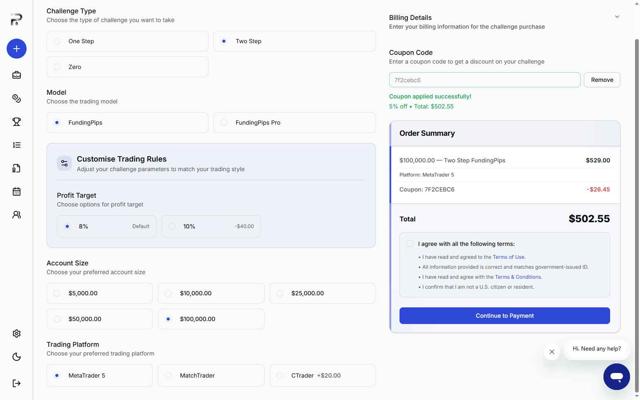The height and width of the screenshot is (400, 640).
Task: Choose the $100,000.00 account size
Action: 211,319
